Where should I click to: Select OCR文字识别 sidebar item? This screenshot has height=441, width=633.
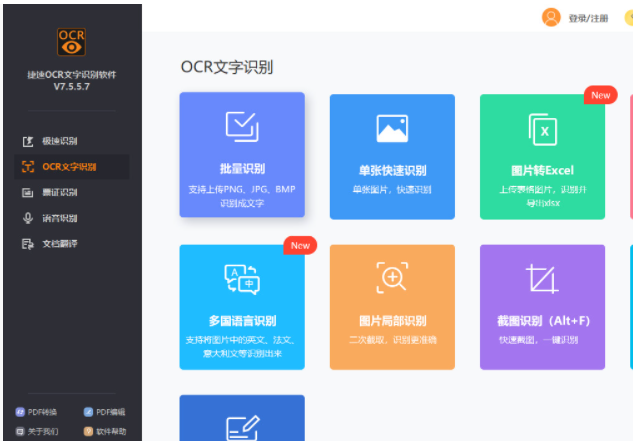tap(72, 166)
